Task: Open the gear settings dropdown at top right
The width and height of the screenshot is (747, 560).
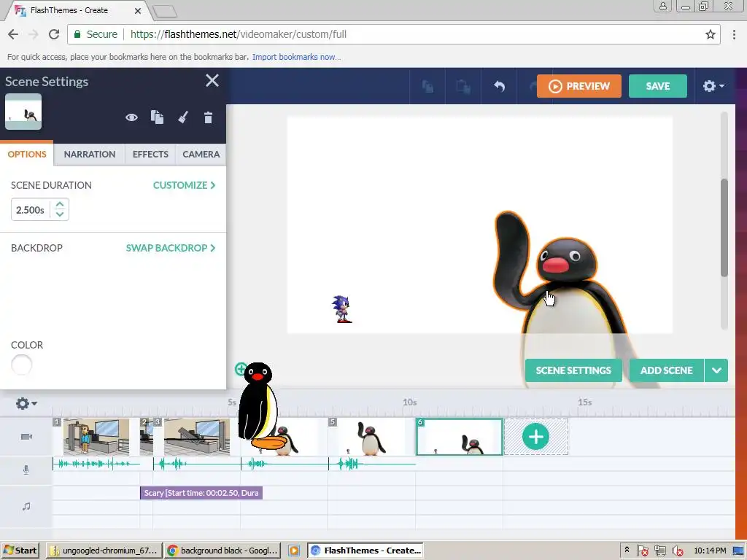Action: coord(713,86)
